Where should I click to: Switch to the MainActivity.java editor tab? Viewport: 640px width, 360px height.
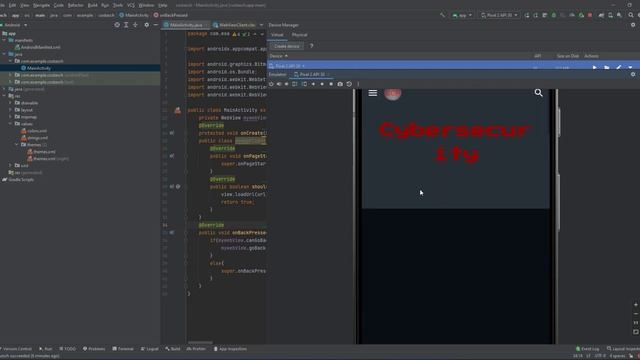point(186,25)
